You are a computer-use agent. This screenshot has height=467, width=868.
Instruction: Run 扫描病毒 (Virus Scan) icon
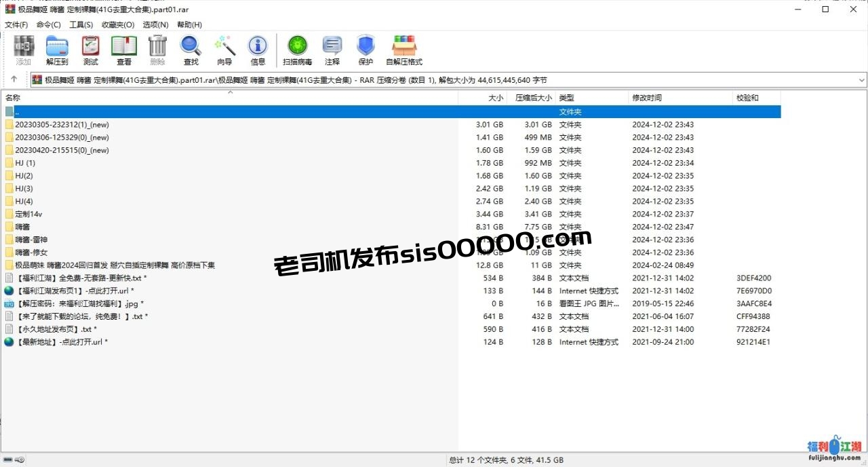[x=297, y=50]
